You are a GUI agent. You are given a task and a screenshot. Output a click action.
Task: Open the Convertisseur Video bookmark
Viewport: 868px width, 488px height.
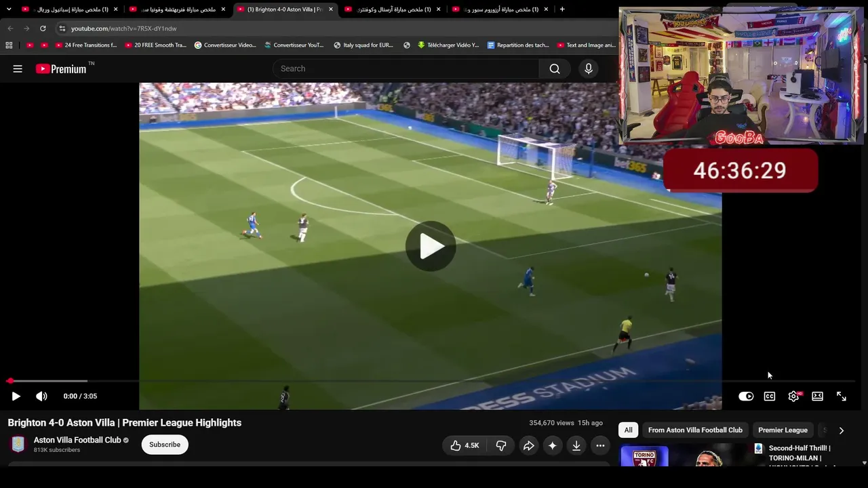pyautogui.click(x=225, y=45)
